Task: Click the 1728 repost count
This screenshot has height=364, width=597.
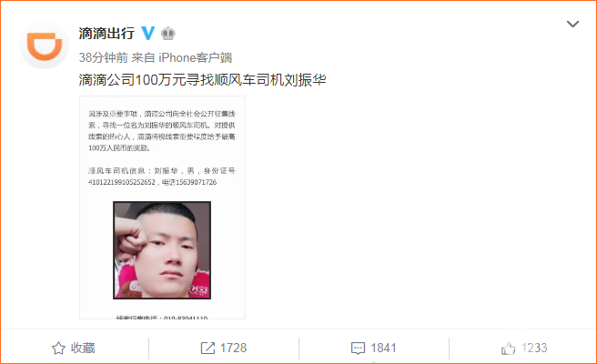Action: [233, 348]
